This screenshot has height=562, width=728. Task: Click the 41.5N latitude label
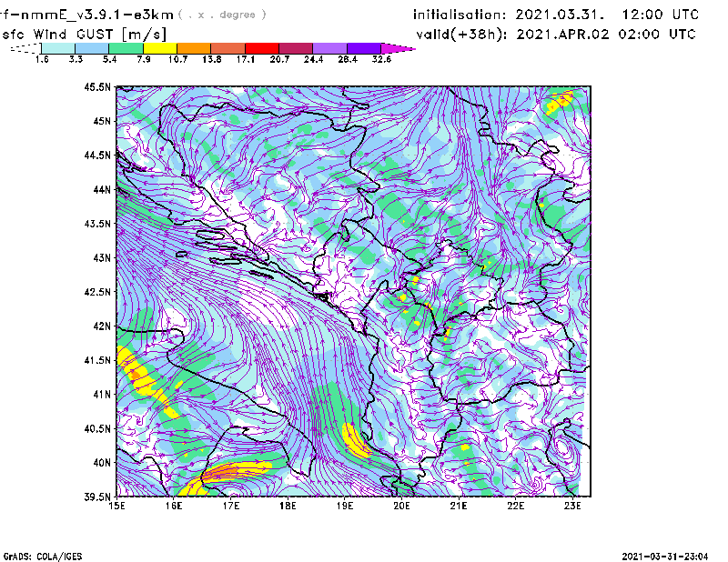tap(97, 360)
